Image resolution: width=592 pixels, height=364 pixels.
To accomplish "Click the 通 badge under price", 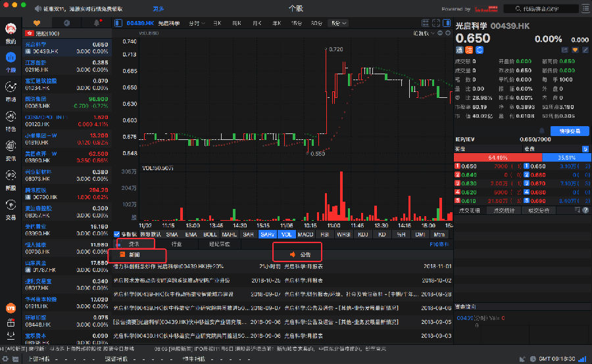I will 460,50.
